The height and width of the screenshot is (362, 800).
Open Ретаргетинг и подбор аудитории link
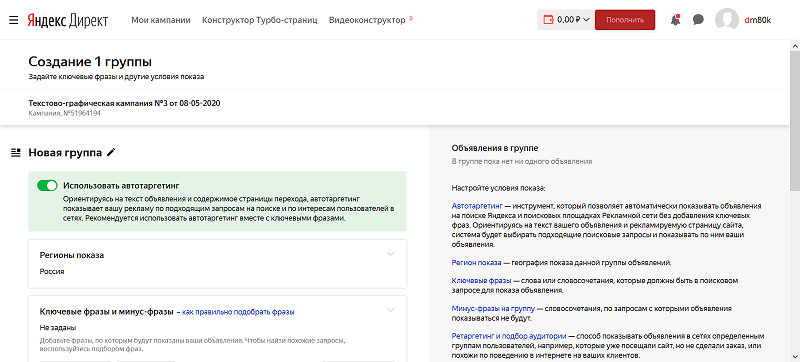click(509, 336)
